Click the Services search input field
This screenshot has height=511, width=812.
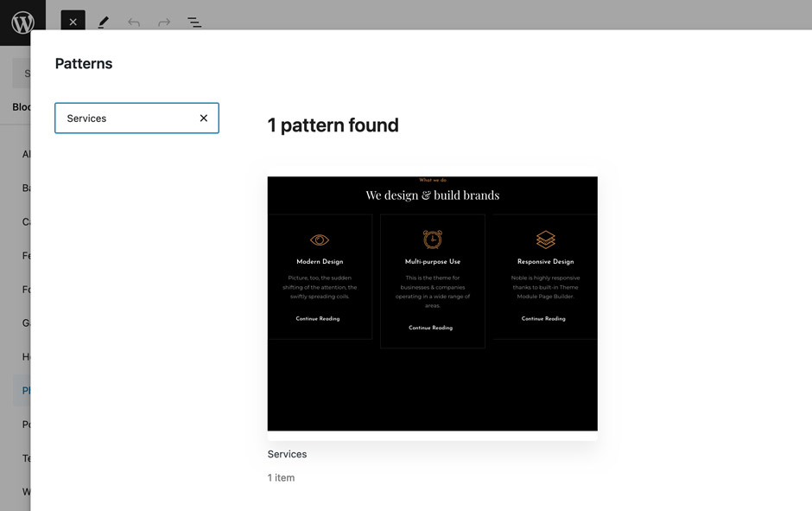point(125,118)
